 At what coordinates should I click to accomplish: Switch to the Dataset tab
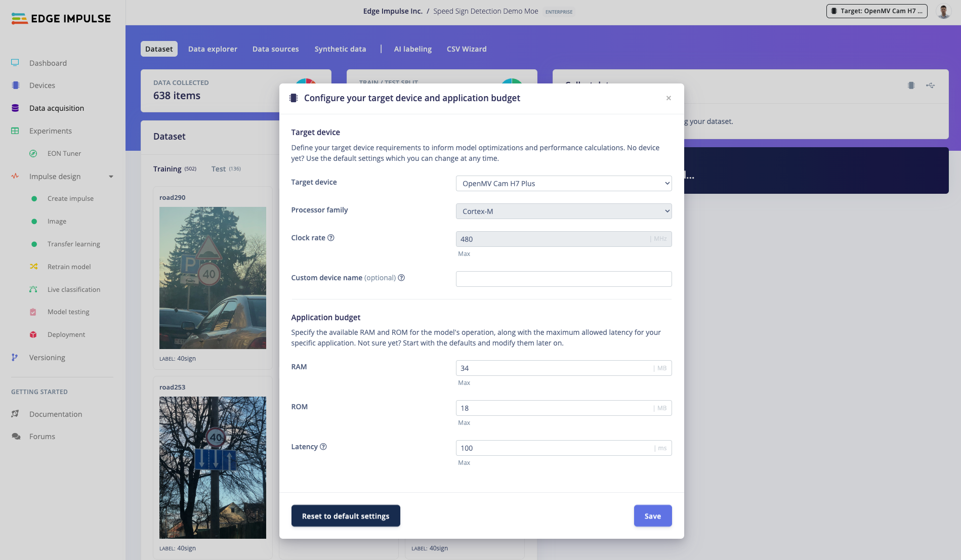pos(159,49)
